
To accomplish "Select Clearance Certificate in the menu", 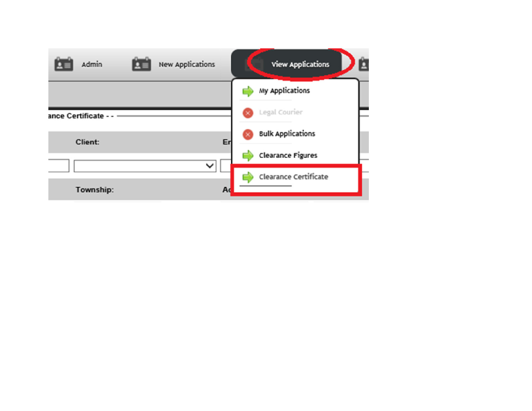I will pos(294,177).
